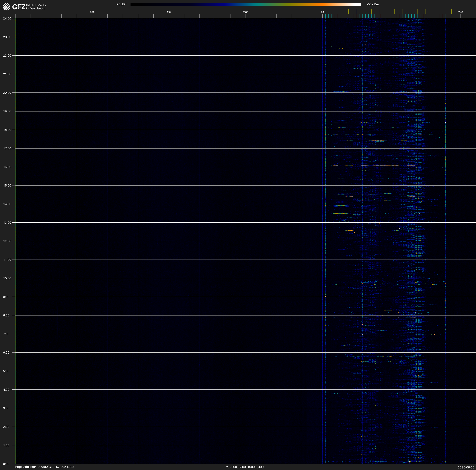The height and width of the screenshot is (470, 476).
Task: Click the 2.3 frequency axis label
Action: click(169, 12)
